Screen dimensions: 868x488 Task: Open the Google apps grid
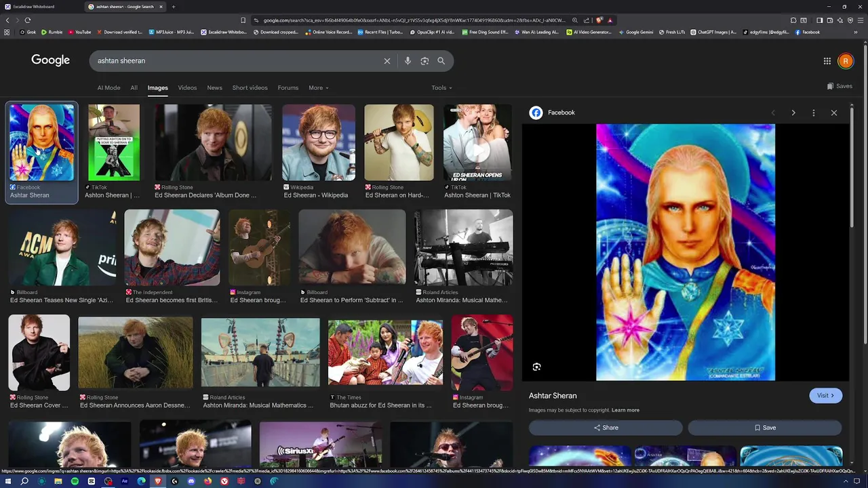(x=827, y=61)
